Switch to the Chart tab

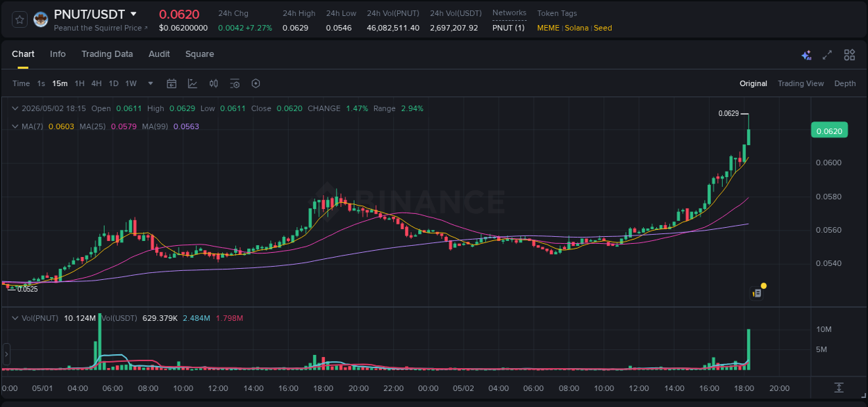coord(23,54)
